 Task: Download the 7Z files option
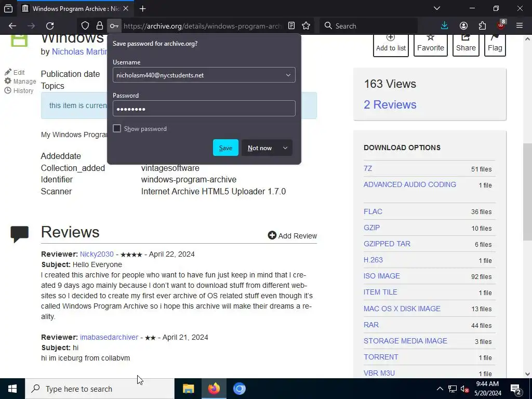368,169
